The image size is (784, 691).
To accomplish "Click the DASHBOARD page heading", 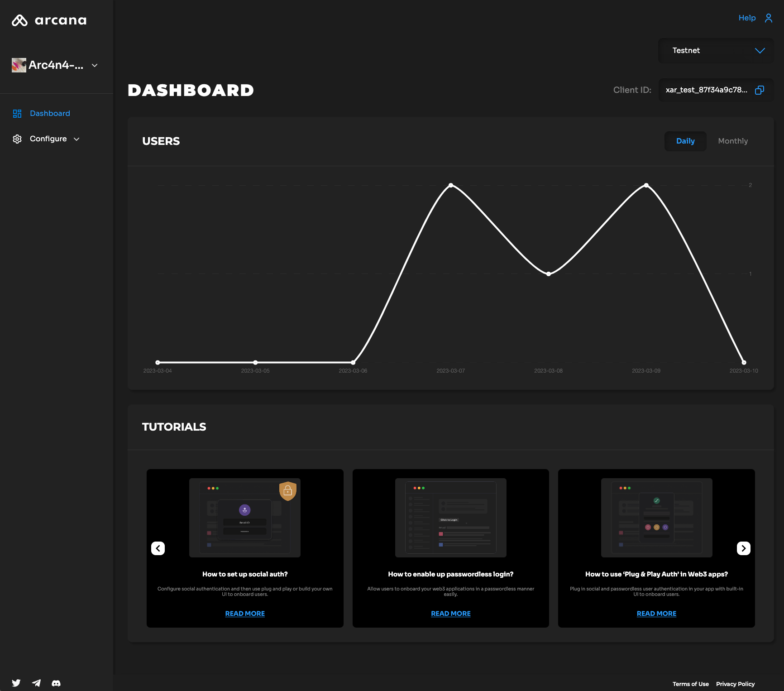I will point(191,90).
